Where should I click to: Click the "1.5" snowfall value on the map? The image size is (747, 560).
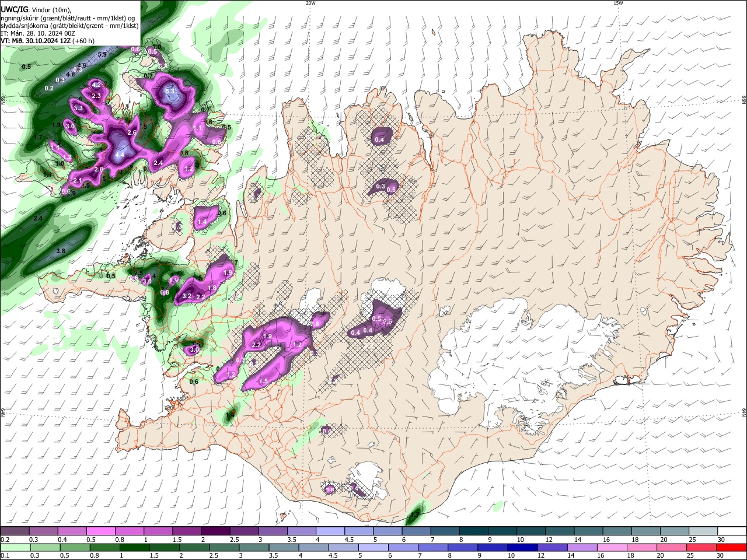click(263, 381)
